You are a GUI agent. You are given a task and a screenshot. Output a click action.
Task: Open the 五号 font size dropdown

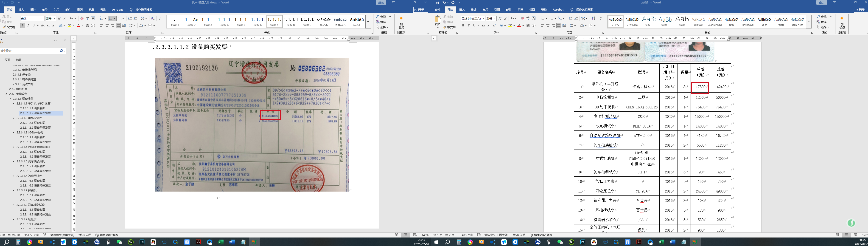tap(495, 19)
